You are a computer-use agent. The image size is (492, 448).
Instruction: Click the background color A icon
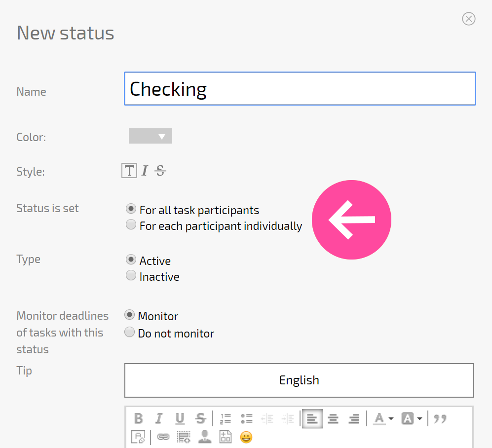(x=408, y=418)
